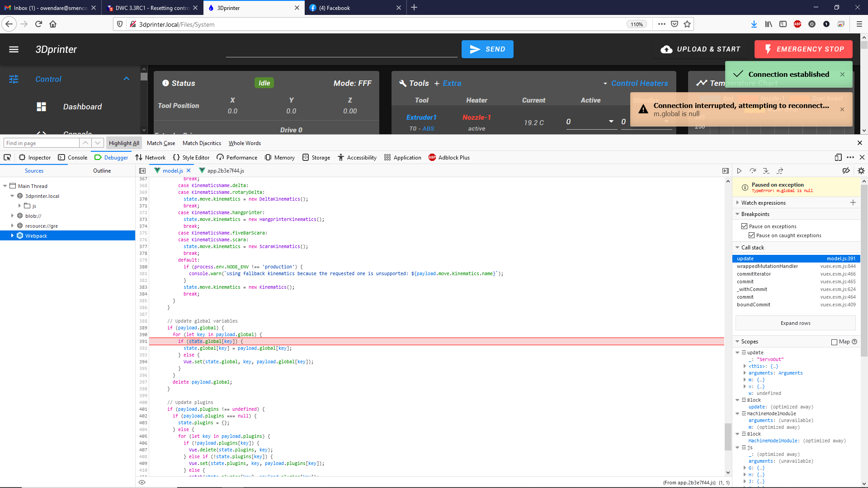The image size is (868, 488).
Task: Open the Style Editor tab
Action: (191, 158)
